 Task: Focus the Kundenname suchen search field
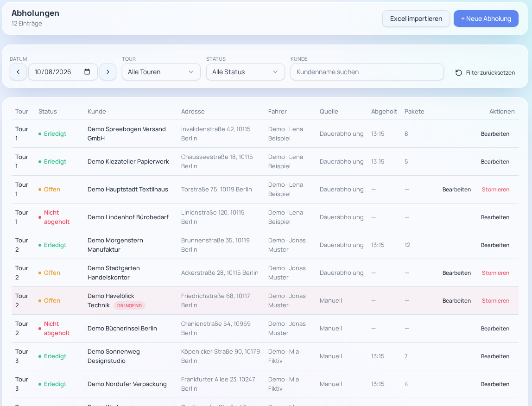(x=367, y=72)
